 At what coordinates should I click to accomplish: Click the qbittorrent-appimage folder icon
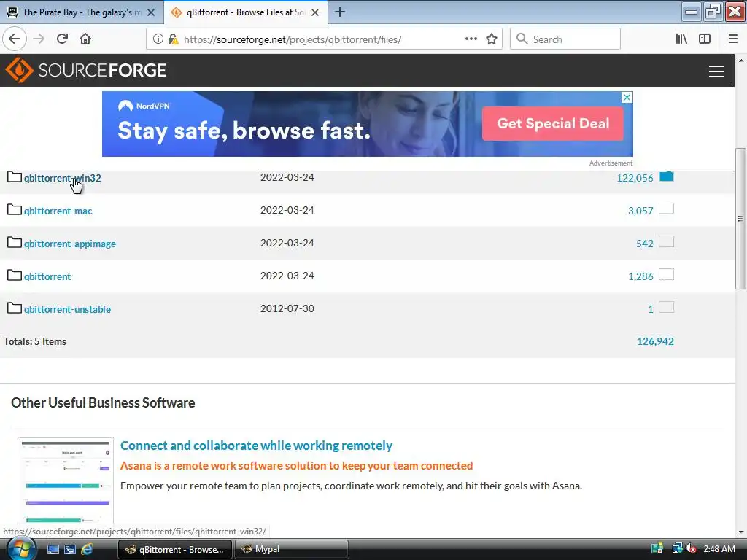(x=15, y=243)
